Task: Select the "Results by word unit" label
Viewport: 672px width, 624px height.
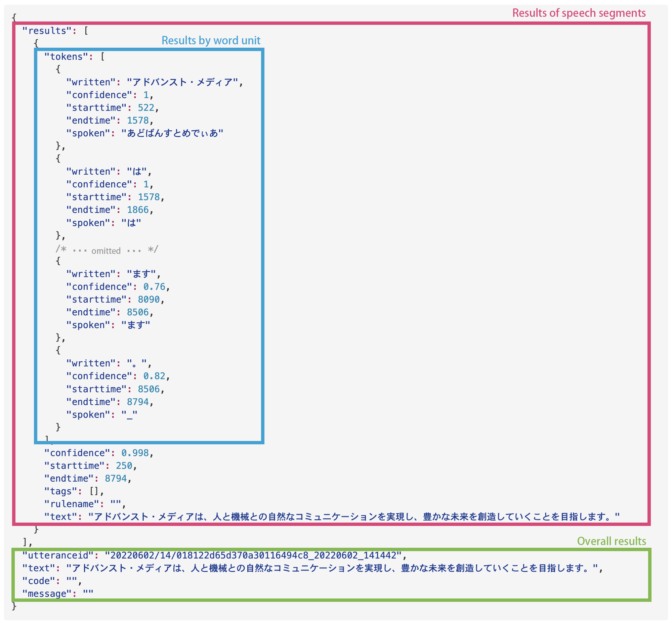Action: pos(211,40)
